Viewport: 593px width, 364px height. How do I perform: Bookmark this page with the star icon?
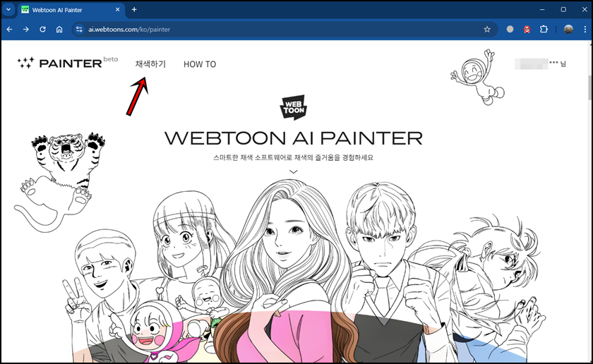click(487, 30)
